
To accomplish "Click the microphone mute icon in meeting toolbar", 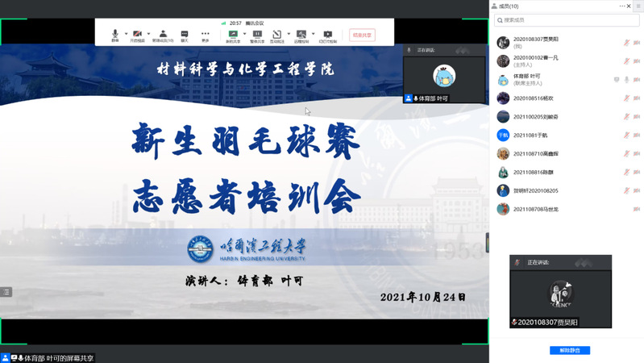I will (x=115, y=35).
